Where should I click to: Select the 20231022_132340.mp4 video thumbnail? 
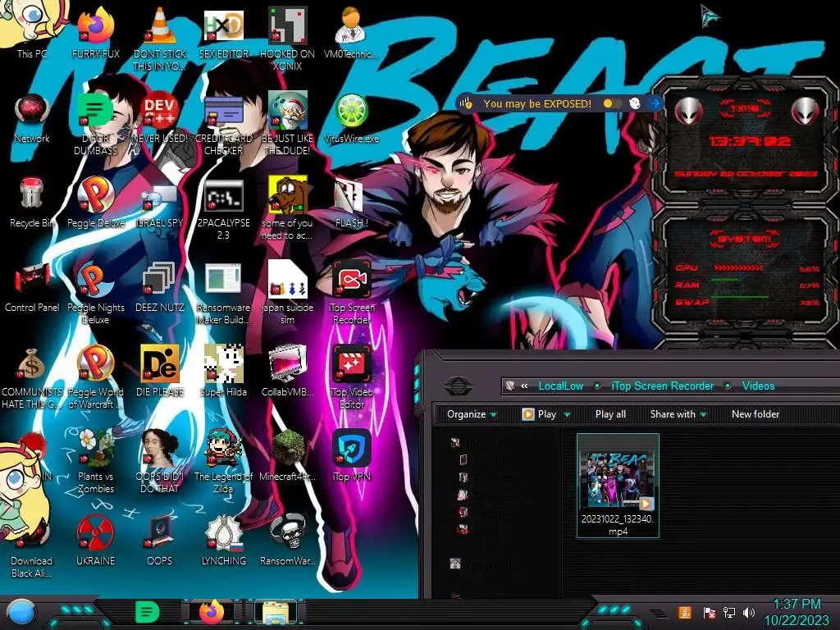(618, 486)
